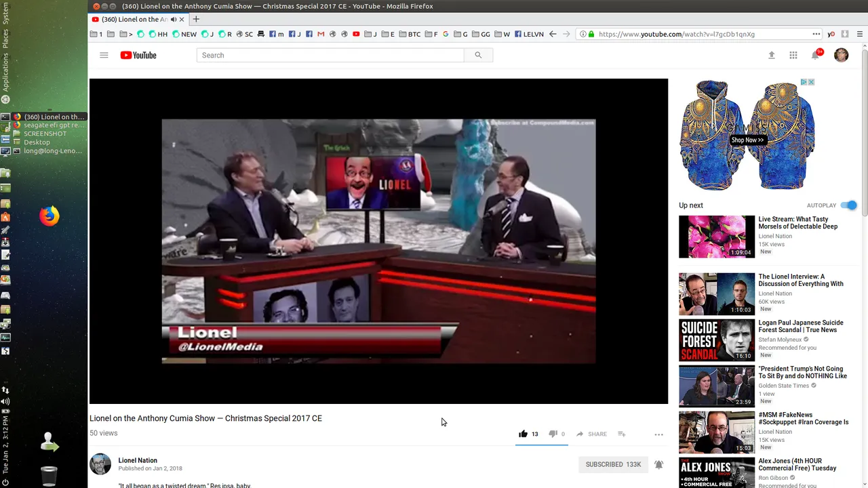Screen dimensions: 868x488
Task: Open the Lionel Interview video thumbnail
Action: 717,293
